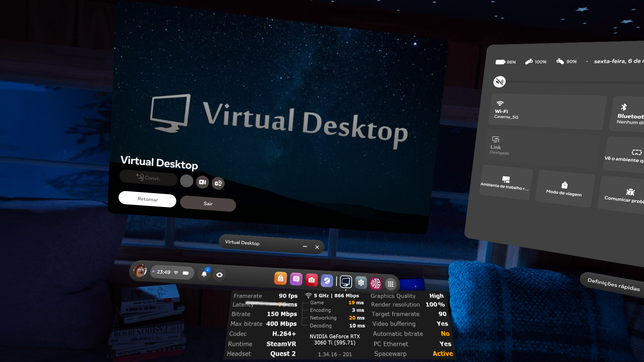
Task: Launch the red Camera app
Action: 312,280
